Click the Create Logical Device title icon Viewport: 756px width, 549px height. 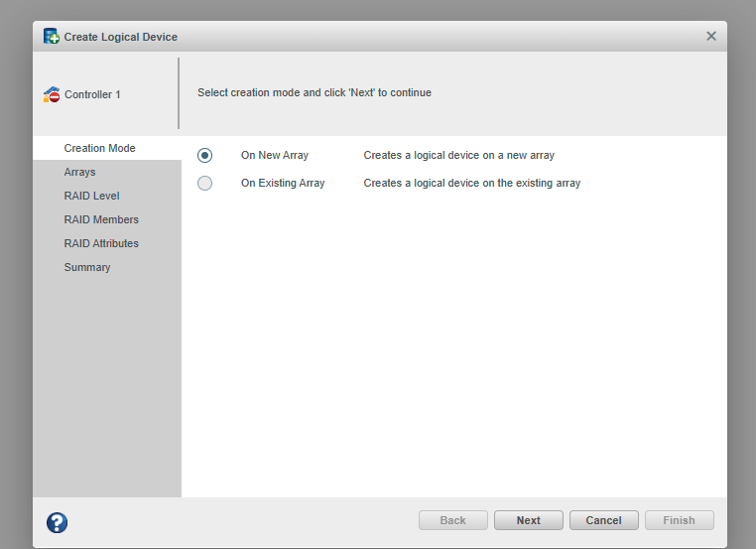[x=52, y=37]
